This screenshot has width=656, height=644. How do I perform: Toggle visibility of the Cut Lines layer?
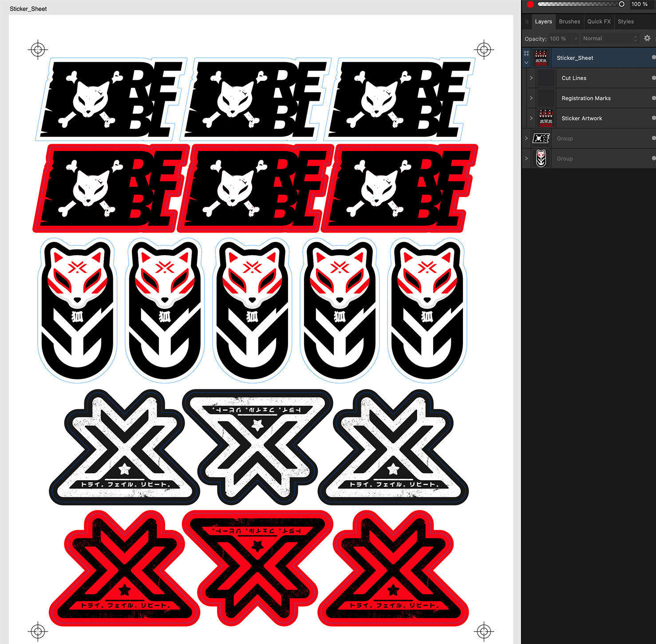[x=653, y=78]
